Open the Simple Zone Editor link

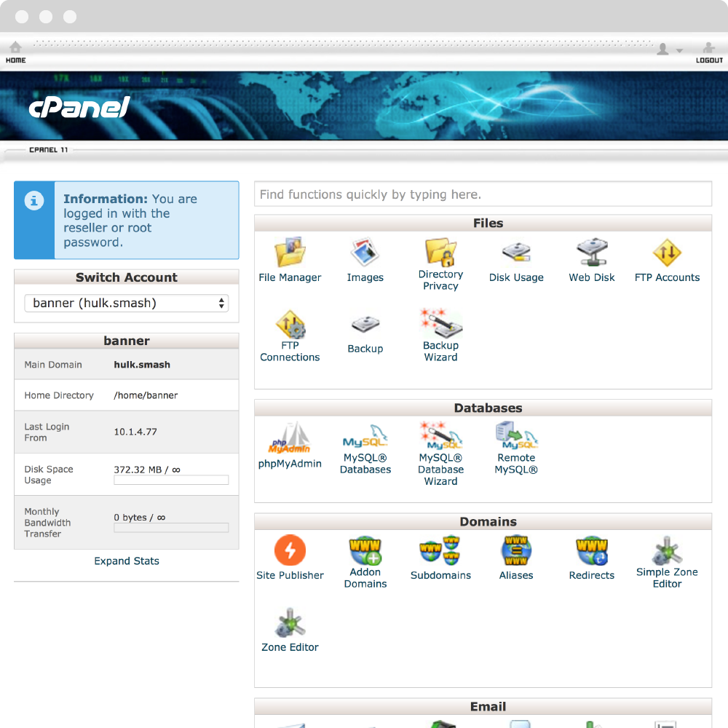point(667,578)
